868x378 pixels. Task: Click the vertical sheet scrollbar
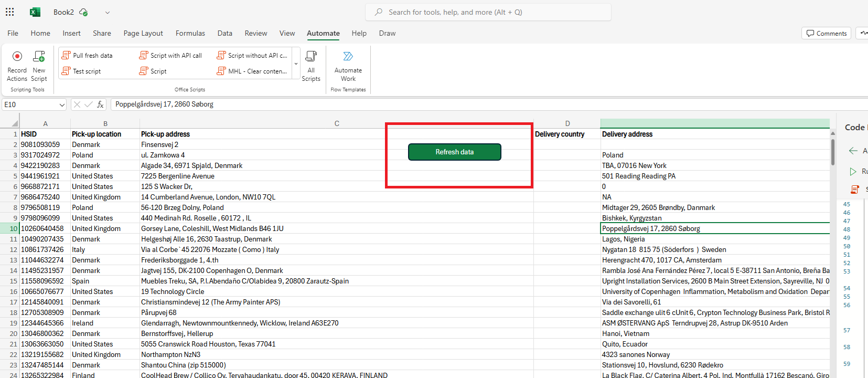click(833, 152)
